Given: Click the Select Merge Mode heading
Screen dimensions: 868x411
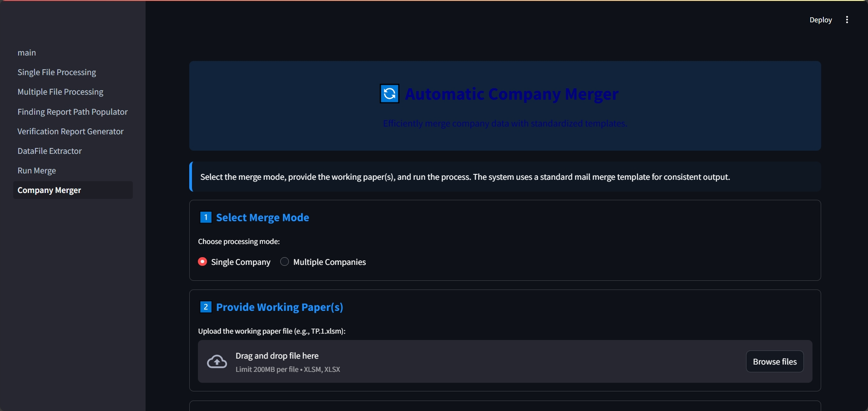Looking at the screenshot, I should coord(262,218).
